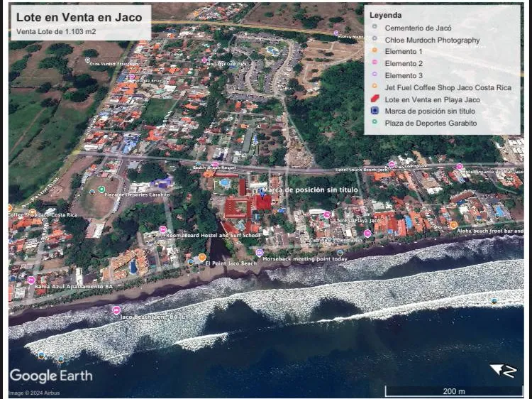Click the Lote en Venta en Jaco title

coord(79,17)
